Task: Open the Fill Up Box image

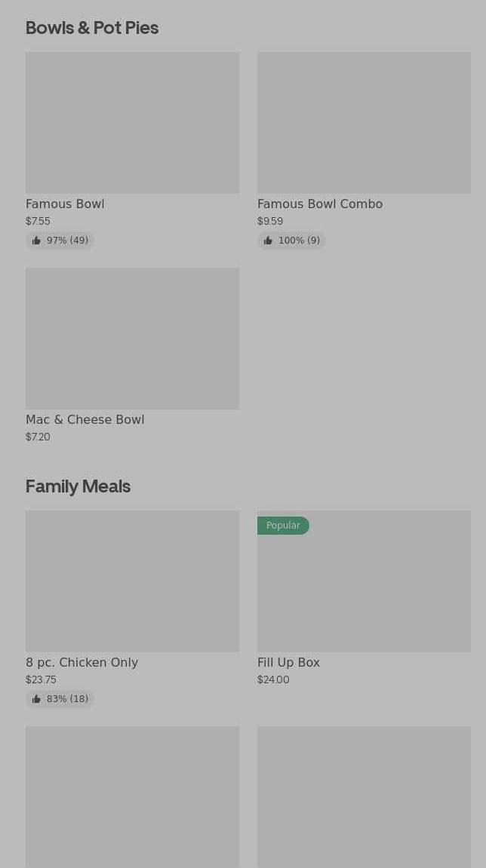Action: [x=364, y=588]
